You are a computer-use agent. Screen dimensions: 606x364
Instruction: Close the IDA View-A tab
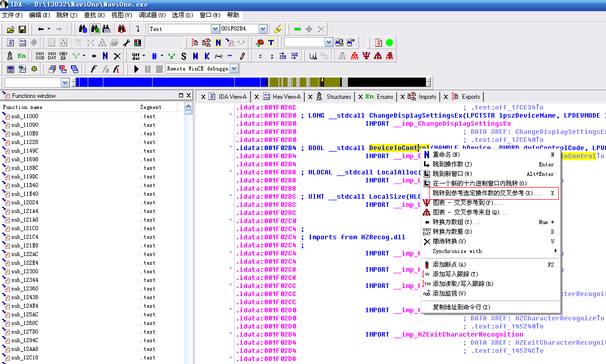click(203, 97)
